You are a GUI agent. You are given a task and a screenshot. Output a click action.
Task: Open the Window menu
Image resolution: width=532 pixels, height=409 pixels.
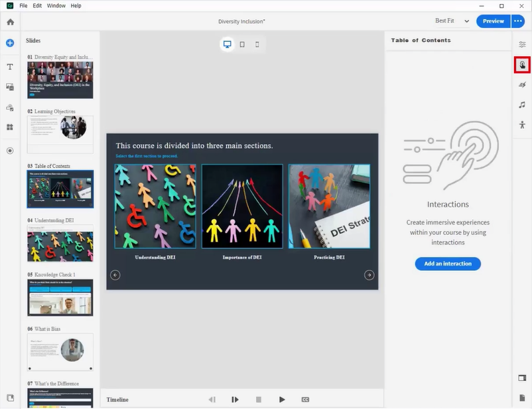point(56,6)
